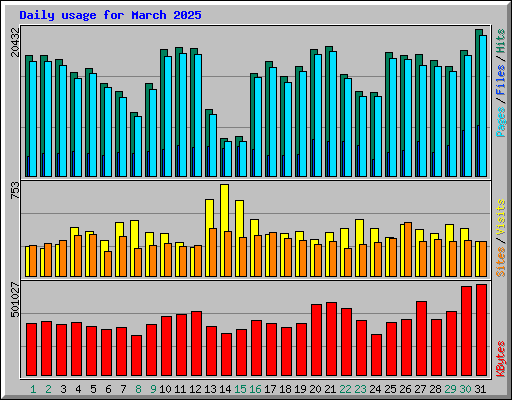The height and width of the screenshot is (400, 512).
Task: Click the 'KBytes' legend label
Action: pyautogui.click(x=501, y=359)
